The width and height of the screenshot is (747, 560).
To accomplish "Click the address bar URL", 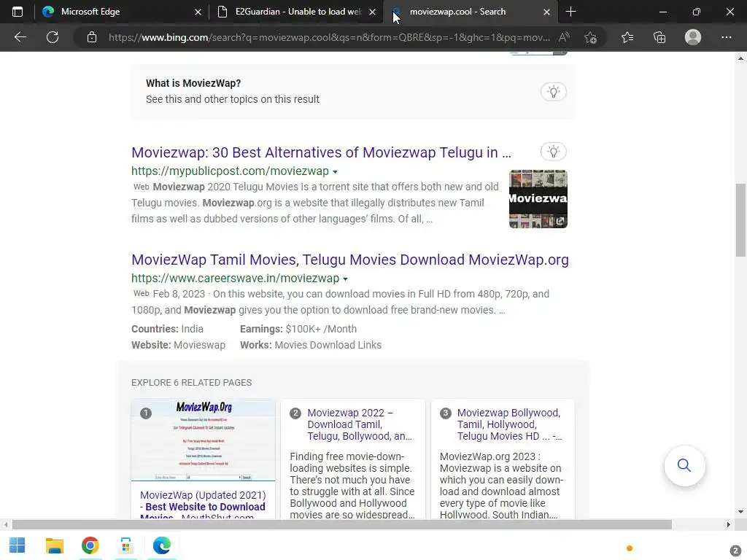I will 329,37.
